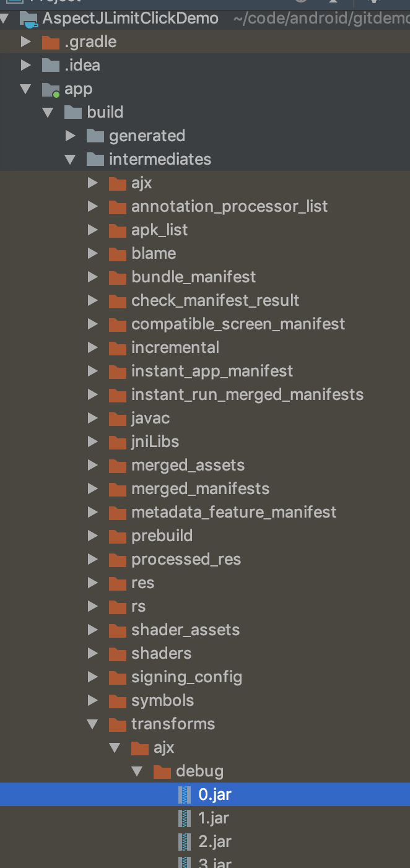Click the app module folder icon
410x868 pixels.
pyautogui.click(x=50, y=89)
